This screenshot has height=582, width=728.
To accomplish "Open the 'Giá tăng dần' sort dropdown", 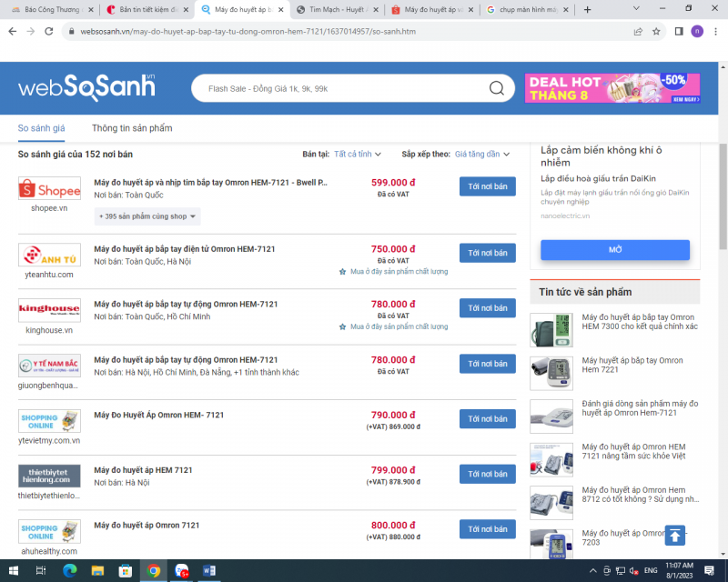I will pyautogui.click(x=482, y=155).
